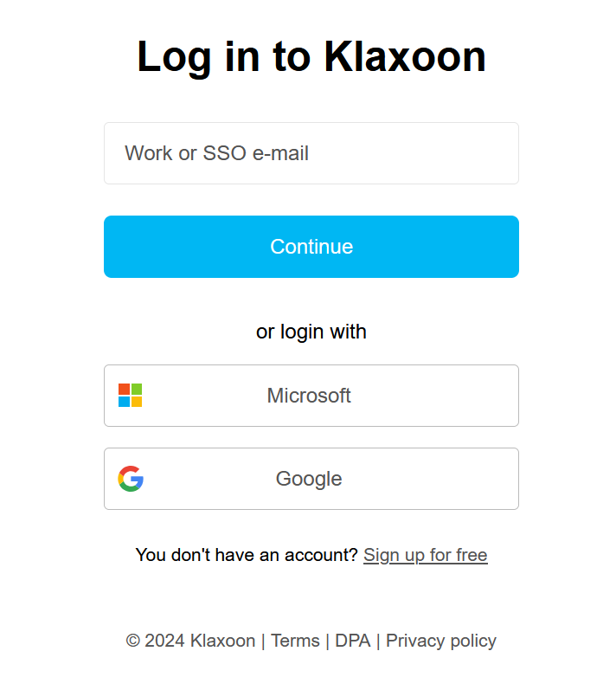Click the separator between Terms and DPA

coord(328,641)
